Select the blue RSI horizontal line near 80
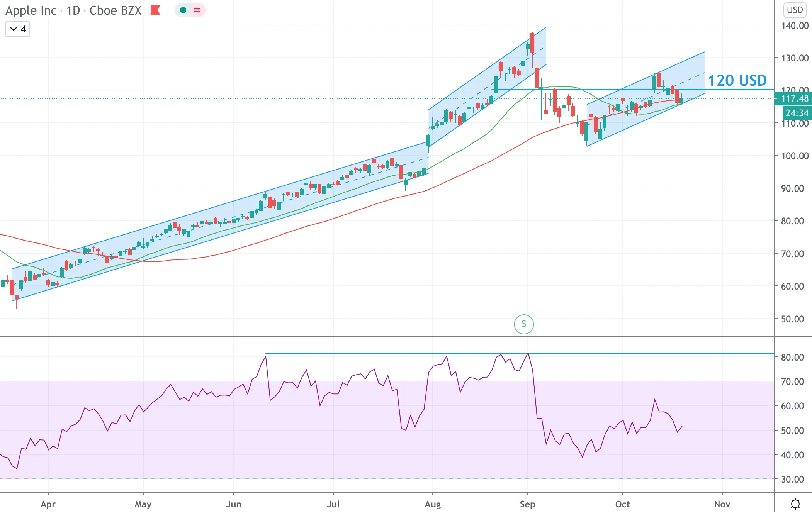The width and height of the screenshot is (812, 512). (520, 353)
